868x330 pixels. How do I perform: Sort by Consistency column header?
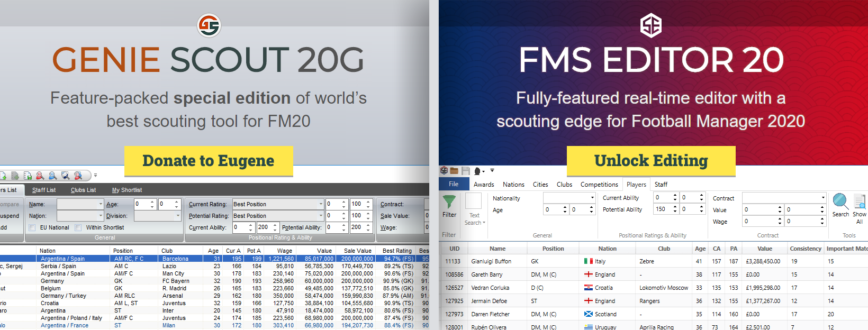click(806, 249)
